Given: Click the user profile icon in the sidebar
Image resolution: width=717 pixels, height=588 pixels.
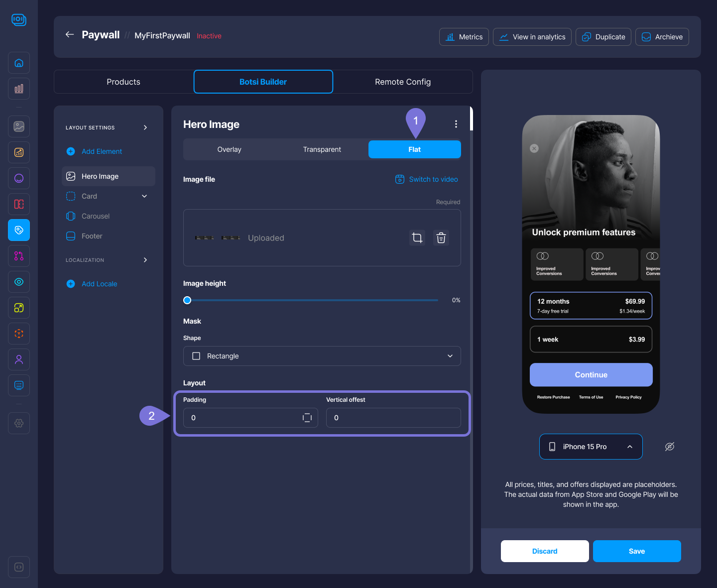Looking at the screenshot, I should click(x=19, y=359).
